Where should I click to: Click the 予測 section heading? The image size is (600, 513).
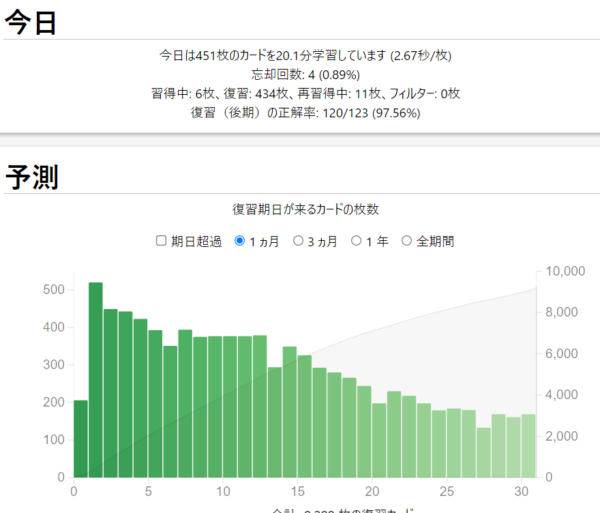(31, 177)
